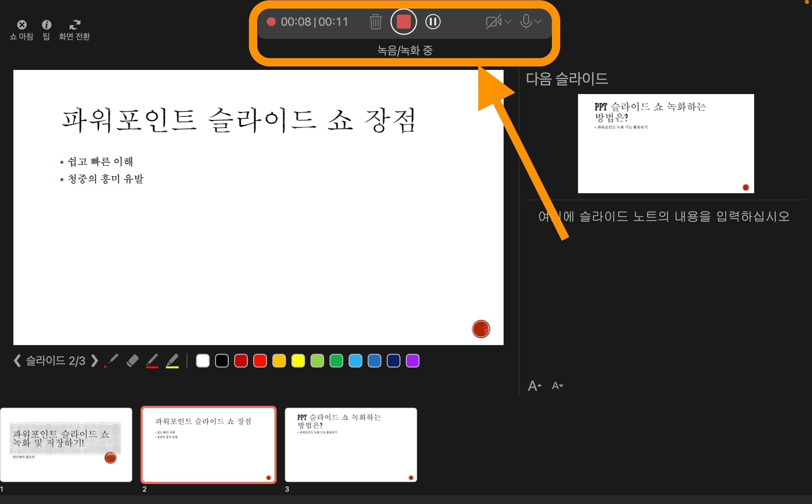Click the recording timer 00:08 | 00:11
The height and width of the screenshot is (504, 812).
(314, 22)
